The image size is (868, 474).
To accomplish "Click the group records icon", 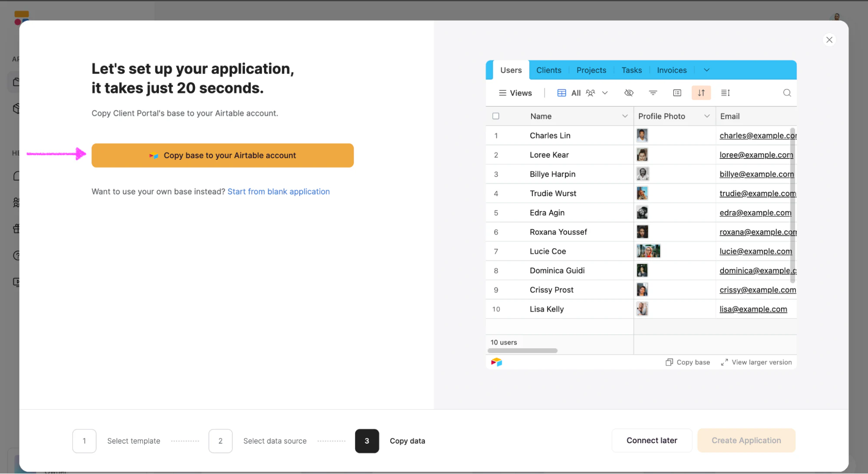I will point(677,93).
